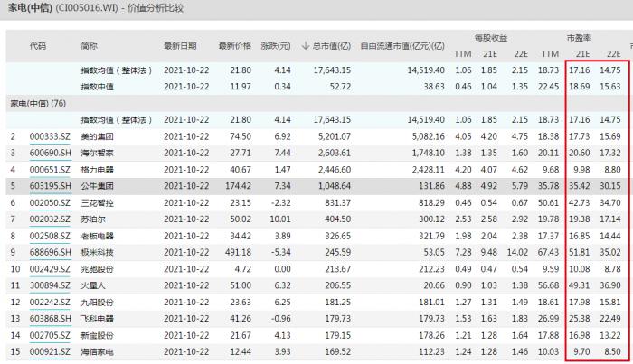Open stock code link 002508.SZ
Viewport: 633px width, 364px height.
pos(50,236)
